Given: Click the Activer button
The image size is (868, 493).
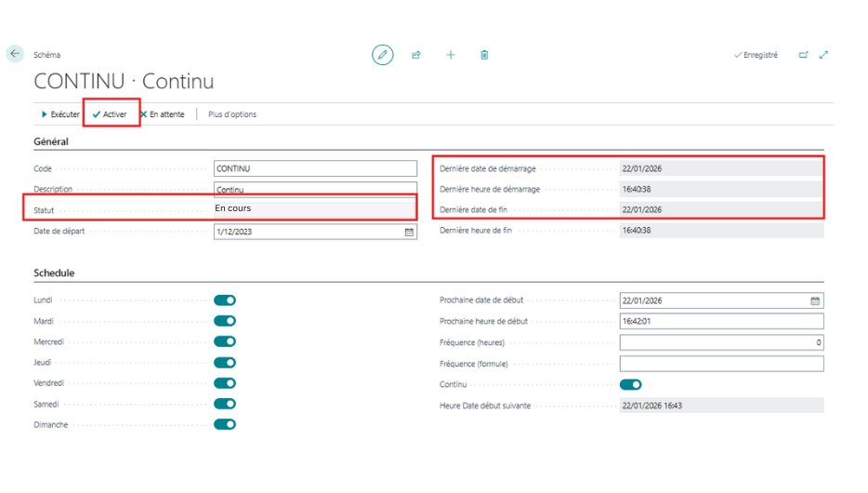Looking at the screenshot, I should click(x=110, y=114).
